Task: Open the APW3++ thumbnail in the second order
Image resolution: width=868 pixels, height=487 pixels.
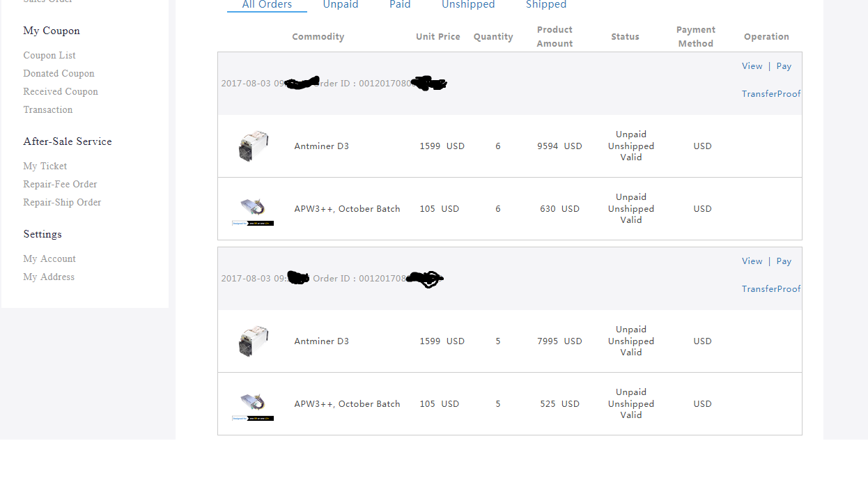Action: coord(253,406)
